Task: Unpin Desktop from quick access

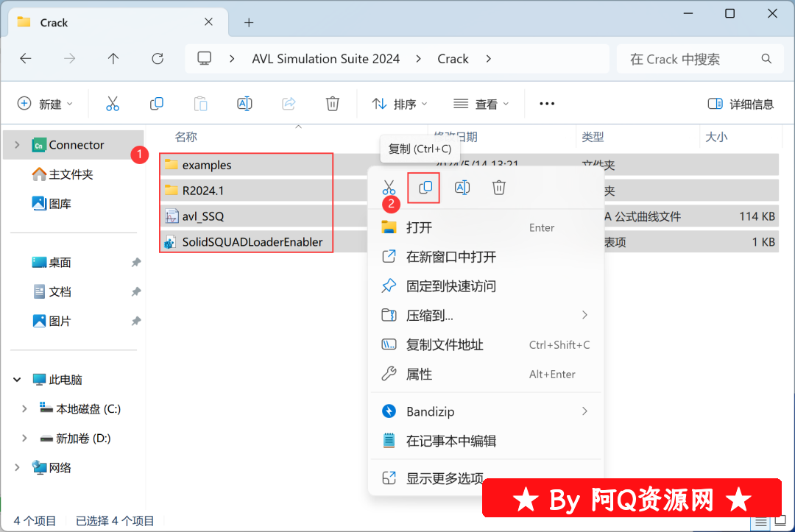Action: 136,263
